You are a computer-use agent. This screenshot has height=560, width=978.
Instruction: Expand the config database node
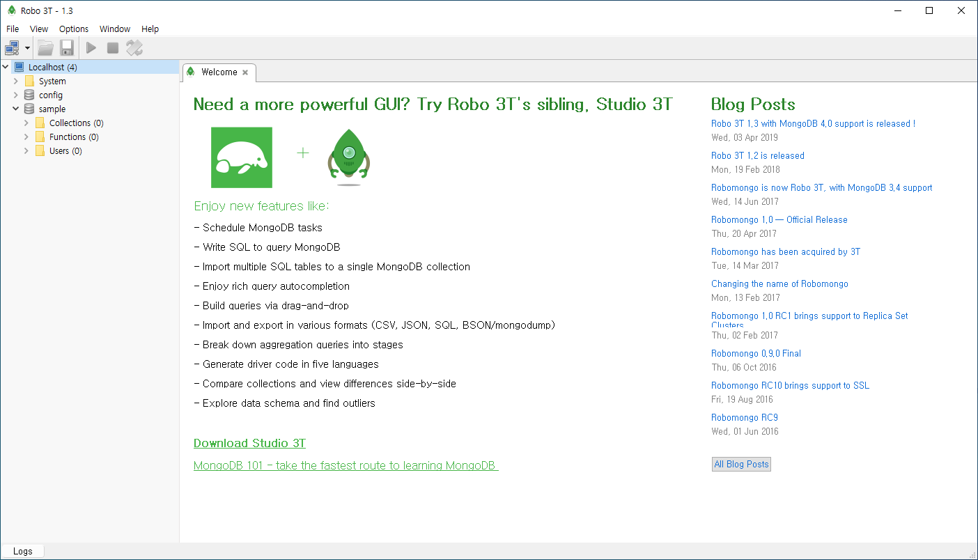[16, 95]
